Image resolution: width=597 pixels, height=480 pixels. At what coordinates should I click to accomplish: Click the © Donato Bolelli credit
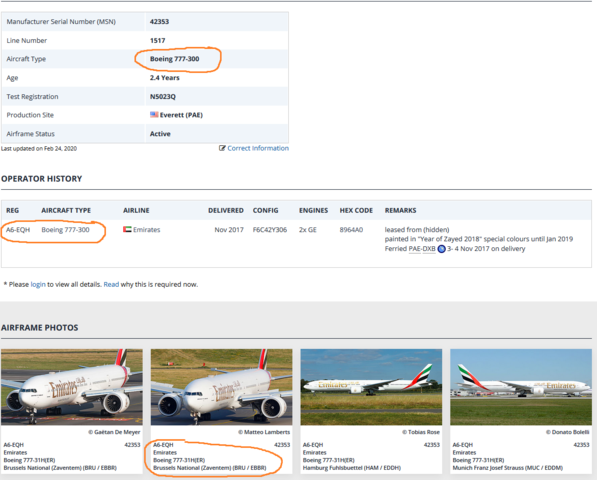click(567, 432)
